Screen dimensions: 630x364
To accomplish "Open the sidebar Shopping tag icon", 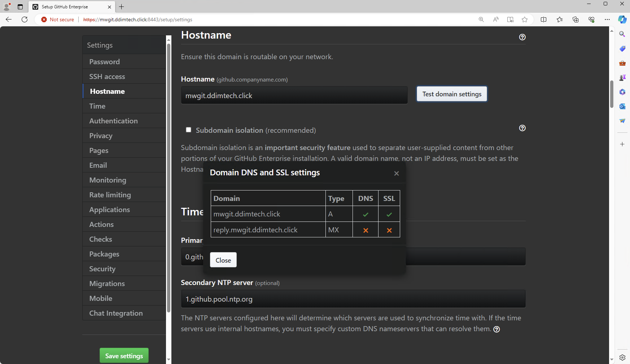I will (622, 49).
